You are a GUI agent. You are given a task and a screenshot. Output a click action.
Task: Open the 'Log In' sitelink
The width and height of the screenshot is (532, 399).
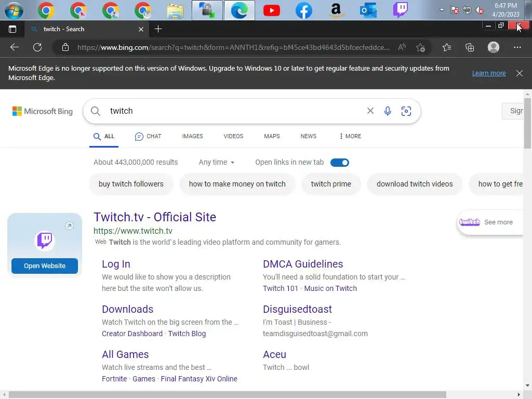coord(116,264)
